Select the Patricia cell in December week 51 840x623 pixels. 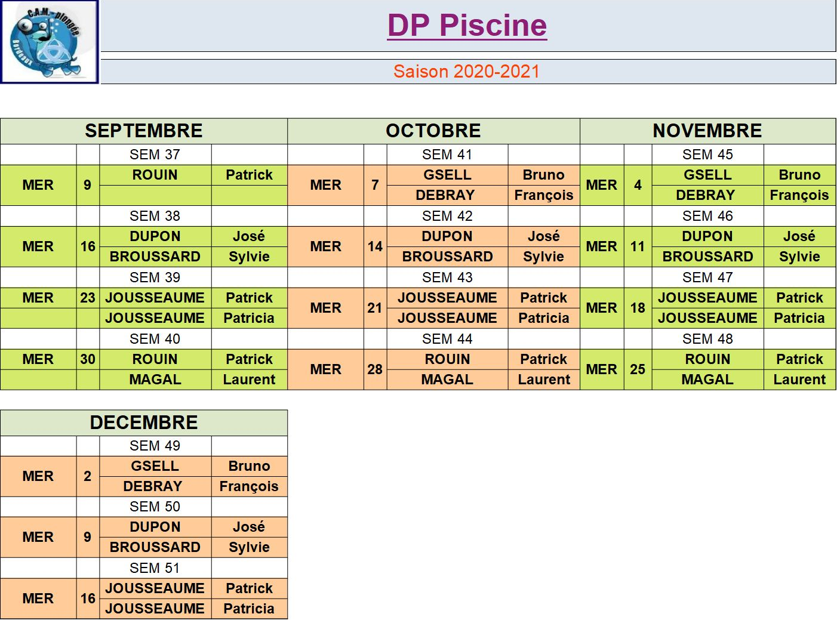(x=249, y=609)
